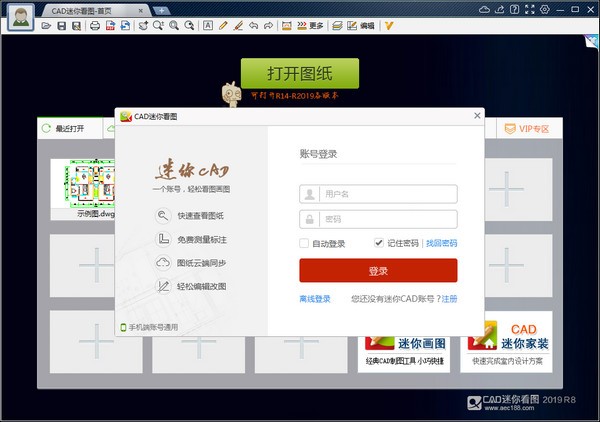Click the fullscreen expand icon

[x=529, y=8]
